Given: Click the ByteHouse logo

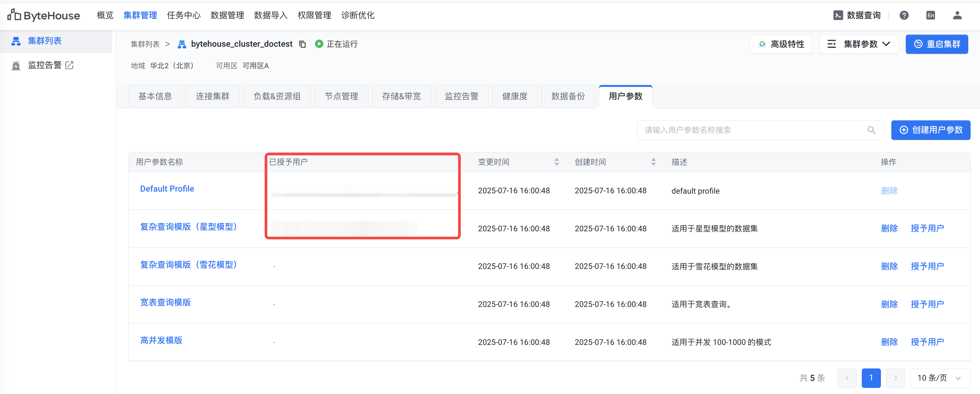Looking at the screenshot, I should click(43, 15).
